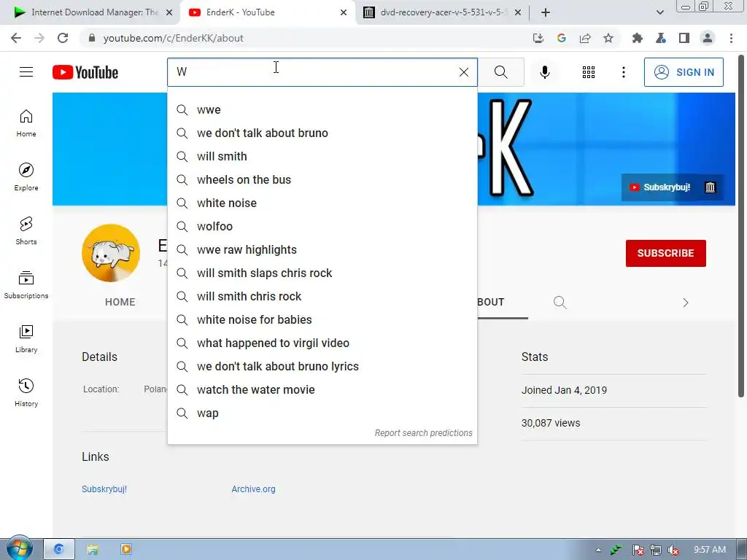This screenshot has width=747, height=560.
Task: Select 'watch the water movie' suggestion
Action: (322, 389)
